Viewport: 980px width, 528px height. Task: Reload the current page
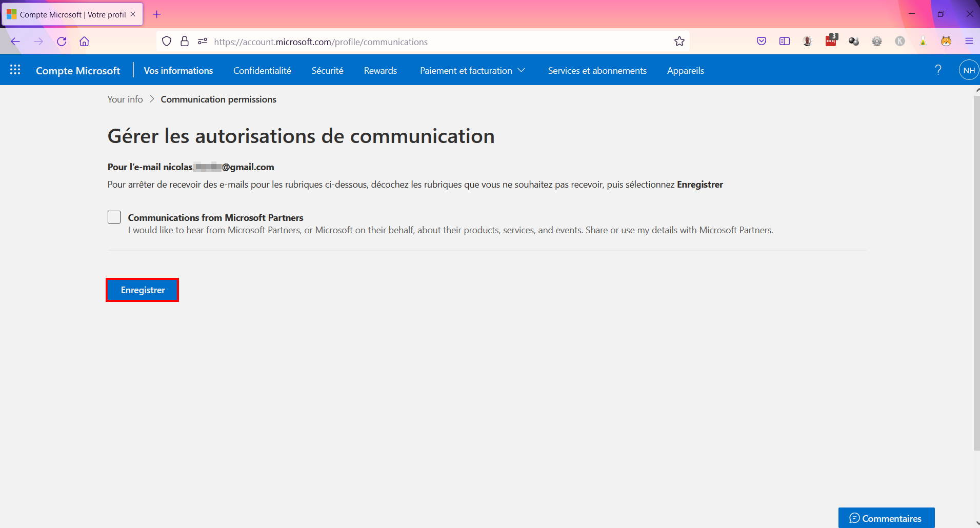62,42
